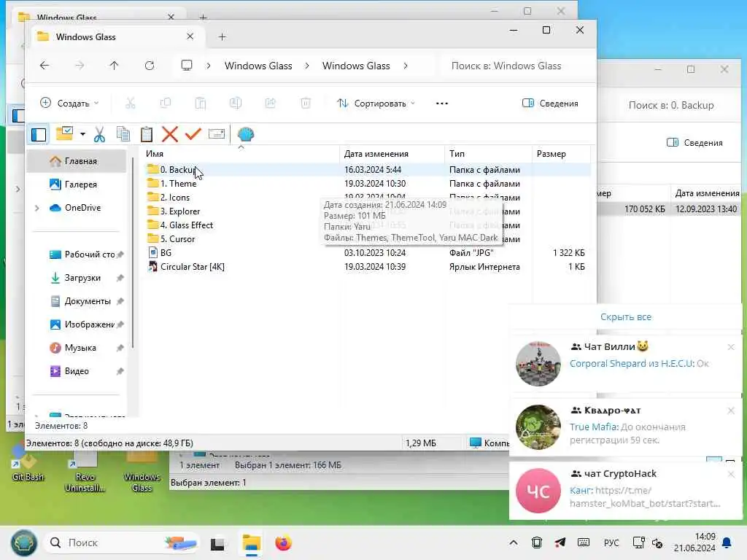747x560 pixels.
Task: Click the red X Delete icon
Action: point(169,135)
